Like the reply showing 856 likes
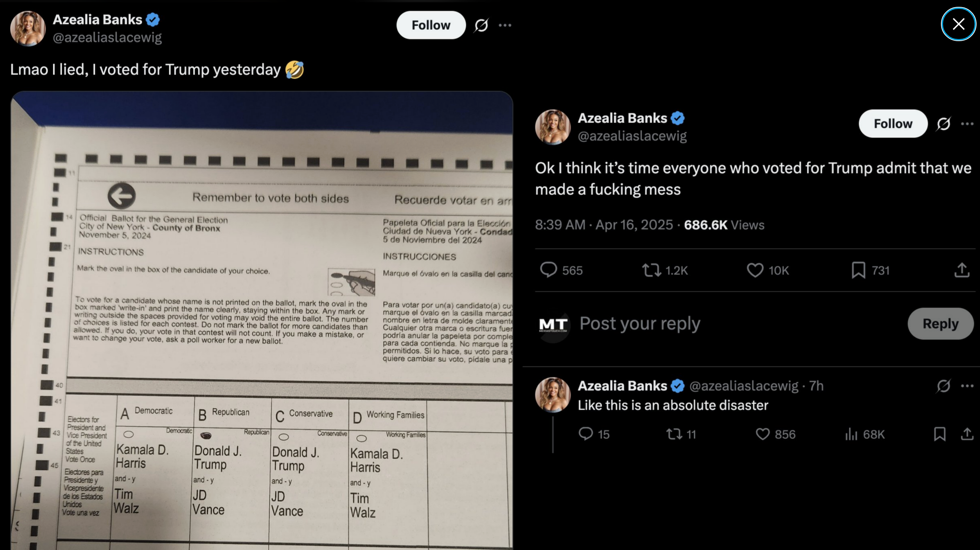The width and height of the screenshot is (980, 550). coord(762,434)
